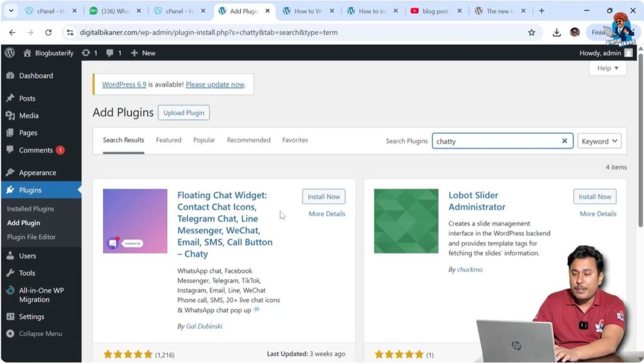Image resolution: width=644 pixels, height=363 pixels.
Task: Open Lobot Slider Administrator title link
Action: [x=477, y=201]
